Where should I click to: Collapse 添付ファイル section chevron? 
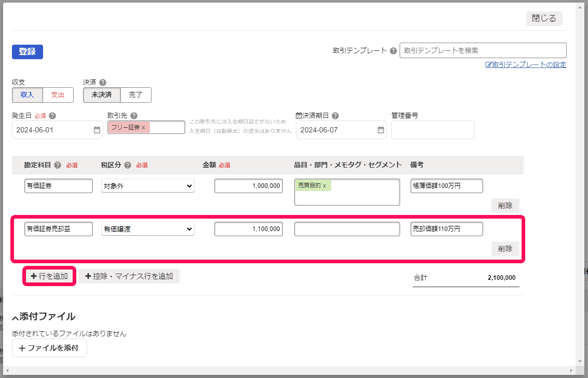pyautogui.click(x=15, y=318)
